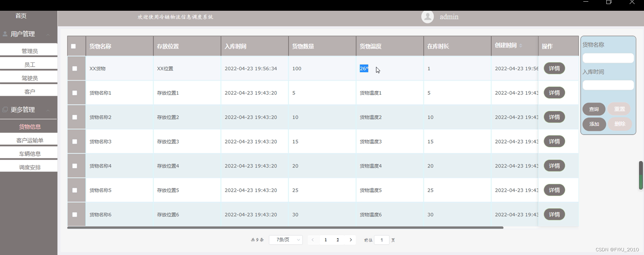This screenshot has width=644, height=255.
Task: Click 详情 for the 货物名称6 row
Action: tap(554, 214)
